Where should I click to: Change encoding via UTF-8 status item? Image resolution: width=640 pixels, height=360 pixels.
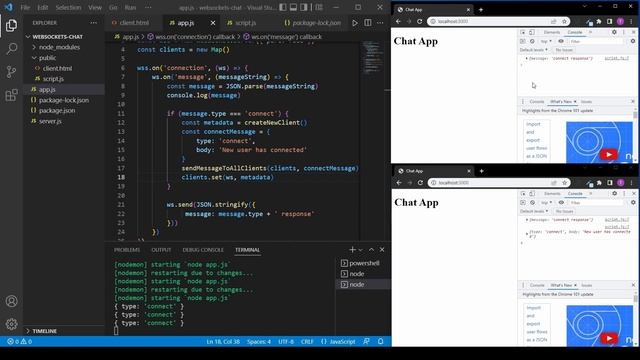(286, 342)
